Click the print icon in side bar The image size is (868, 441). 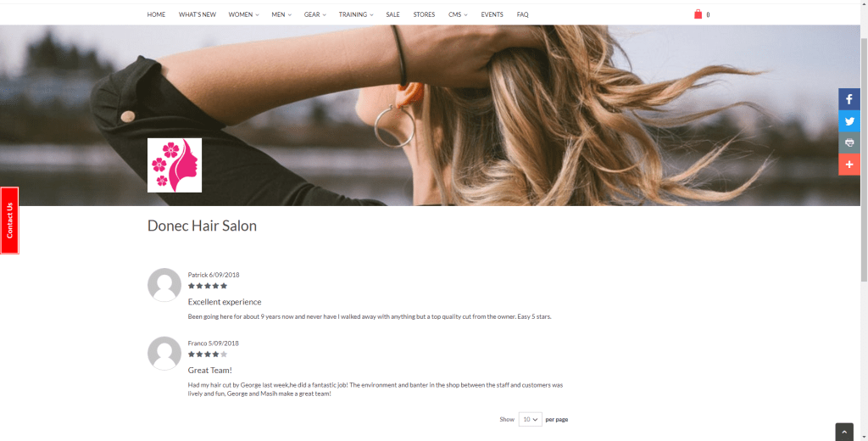[849, 143]
